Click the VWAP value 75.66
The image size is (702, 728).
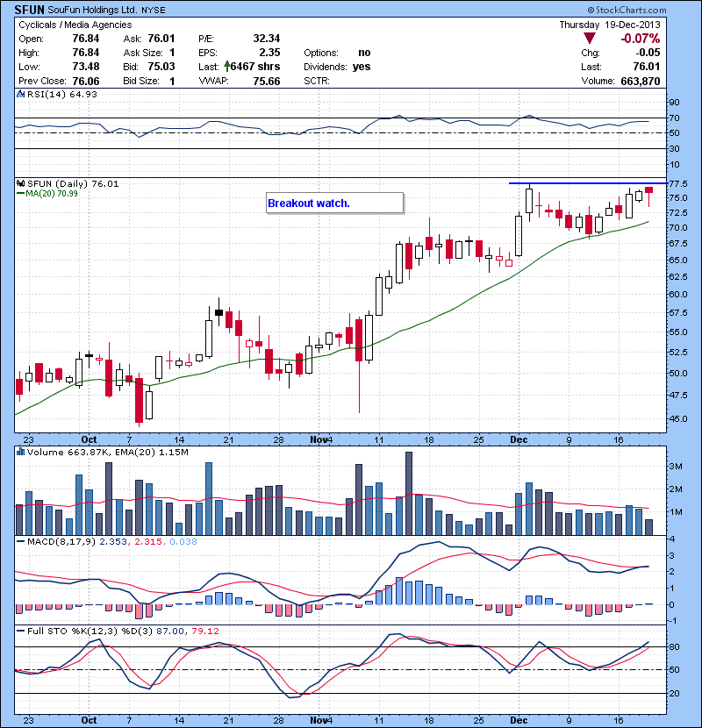[x=267, y=81]
